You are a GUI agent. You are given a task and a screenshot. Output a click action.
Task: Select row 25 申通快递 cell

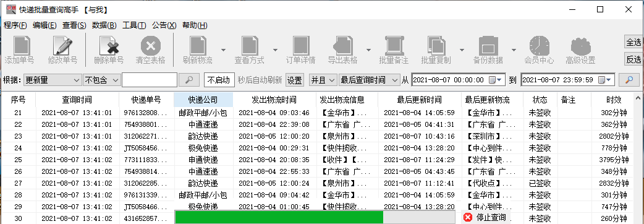(x=203, y=160)
